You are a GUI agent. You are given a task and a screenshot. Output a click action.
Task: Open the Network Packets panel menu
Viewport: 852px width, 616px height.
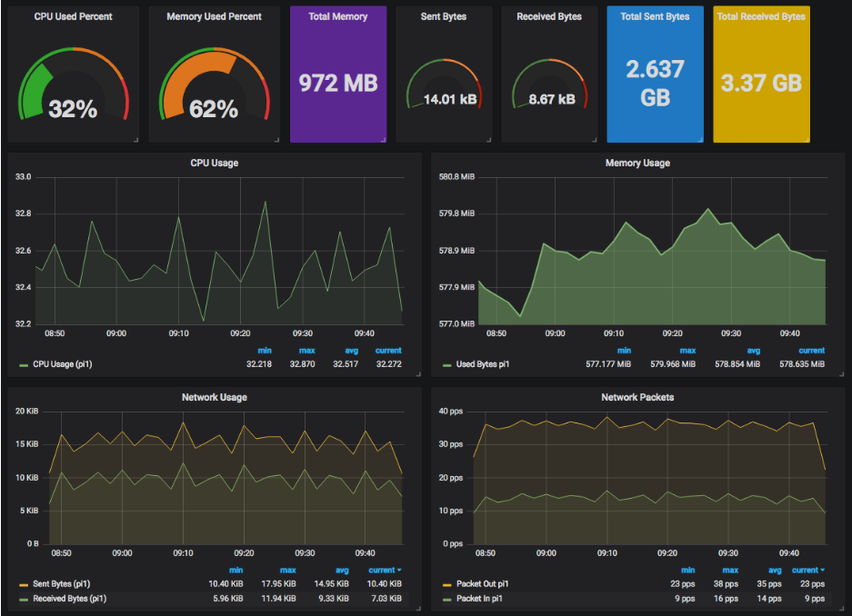click(x=639, y=397)
